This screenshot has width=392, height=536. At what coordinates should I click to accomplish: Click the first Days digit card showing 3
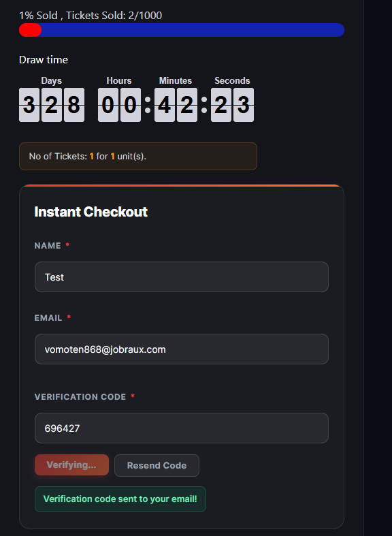29,105
